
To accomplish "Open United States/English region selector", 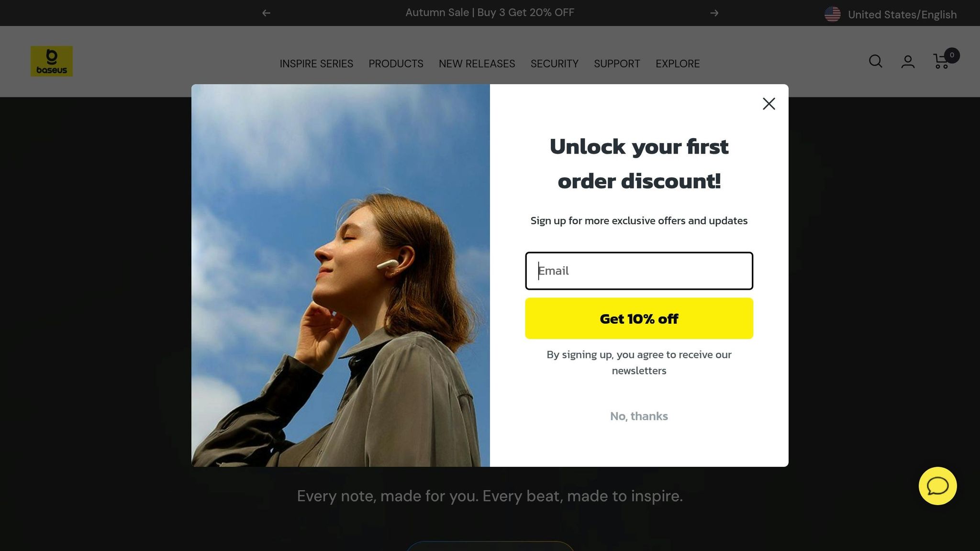I will click(891, 14).
